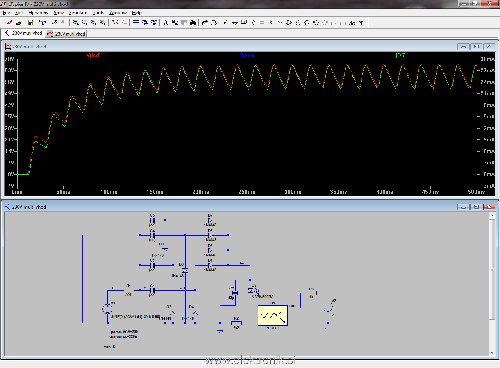The width and height of the screenshot is (500, 368).
Task: Click the Find binoculars icon
Action: (x=193, y=22)
